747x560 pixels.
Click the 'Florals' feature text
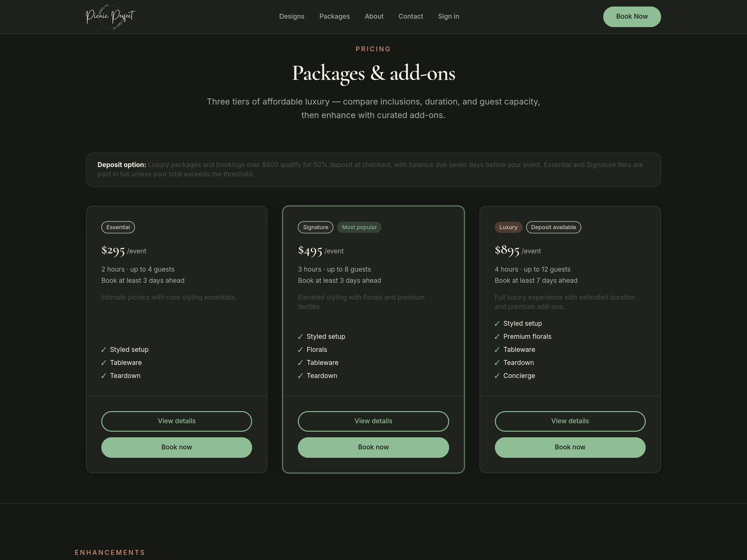317,350
